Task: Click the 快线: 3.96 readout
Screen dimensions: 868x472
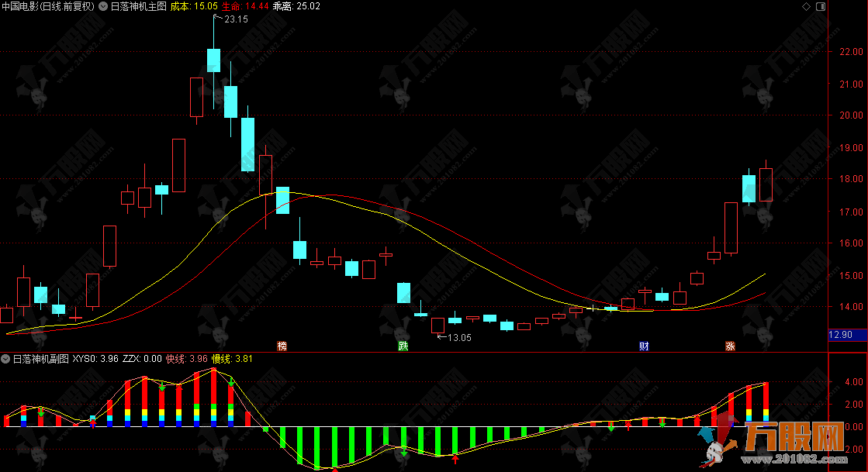Action: 186,359
